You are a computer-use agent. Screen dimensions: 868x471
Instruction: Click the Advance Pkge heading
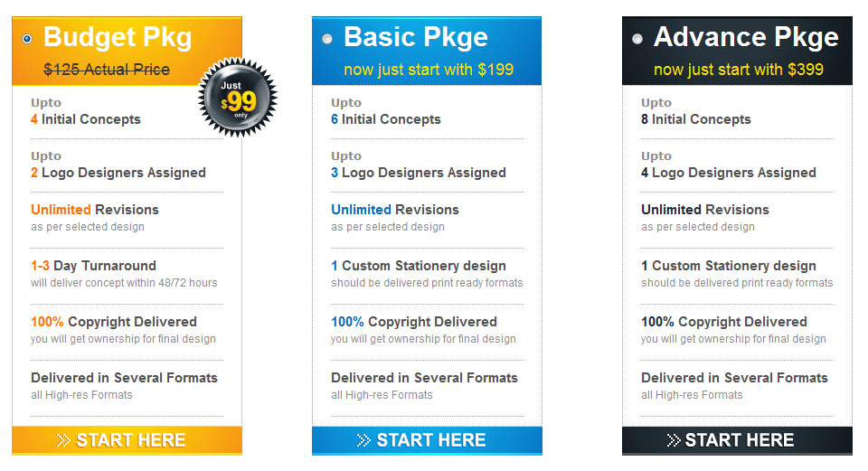[746, 38]
